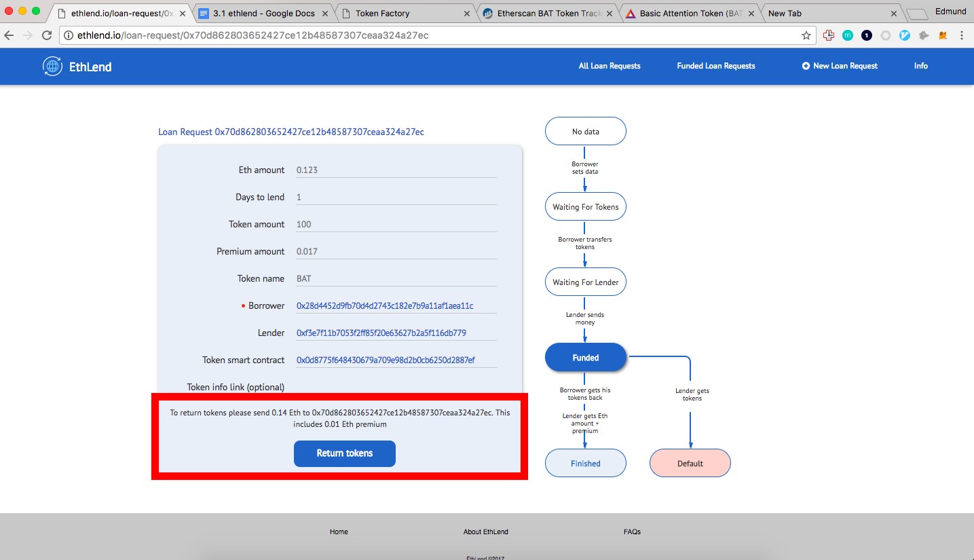Image resolution: width=974 pixels, height=560 pixels.
Task: Click the Token name field BAT
Action: [x=396, y=278]
